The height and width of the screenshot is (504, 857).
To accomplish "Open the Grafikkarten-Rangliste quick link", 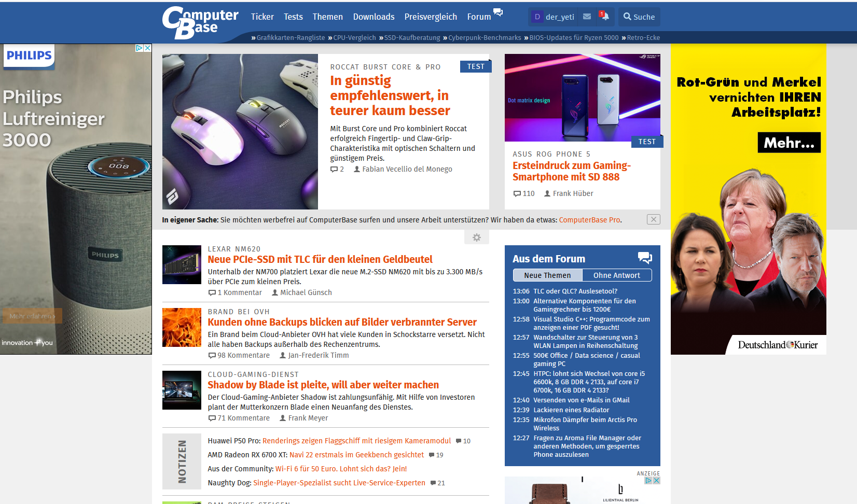I will point(291,37).
